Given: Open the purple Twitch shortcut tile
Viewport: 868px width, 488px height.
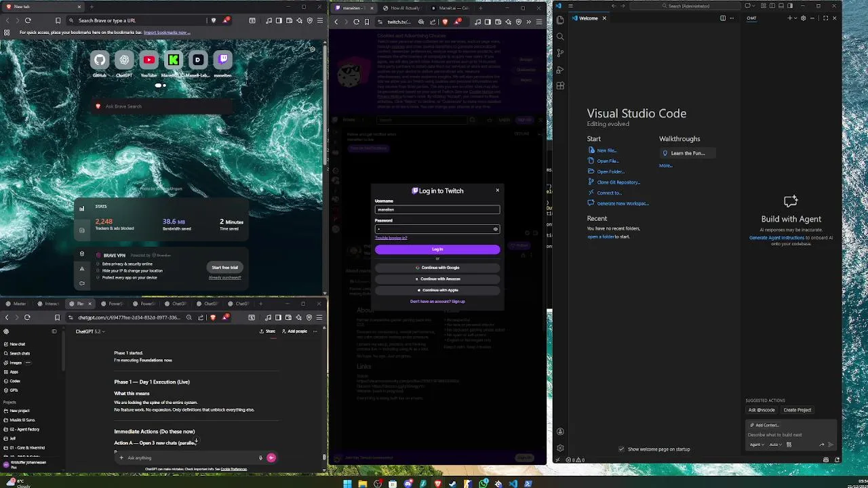Looking at the screenshot, I should coord(222,60).
